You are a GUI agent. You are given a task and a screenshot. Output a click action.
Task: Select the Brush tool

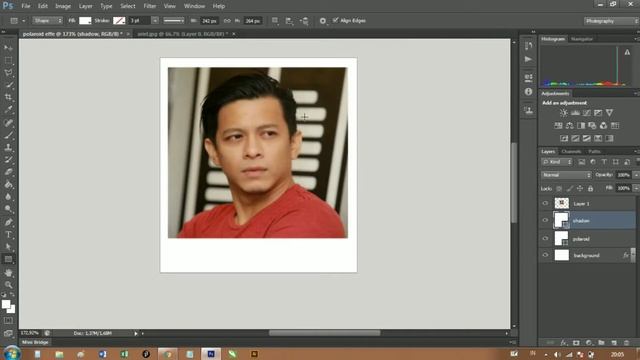[x=8, y=135]
